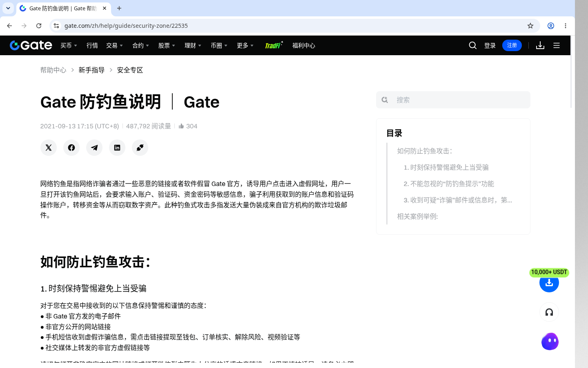Click the download app icon in the header
Screen dimensions: 588x368
point(540,45)
